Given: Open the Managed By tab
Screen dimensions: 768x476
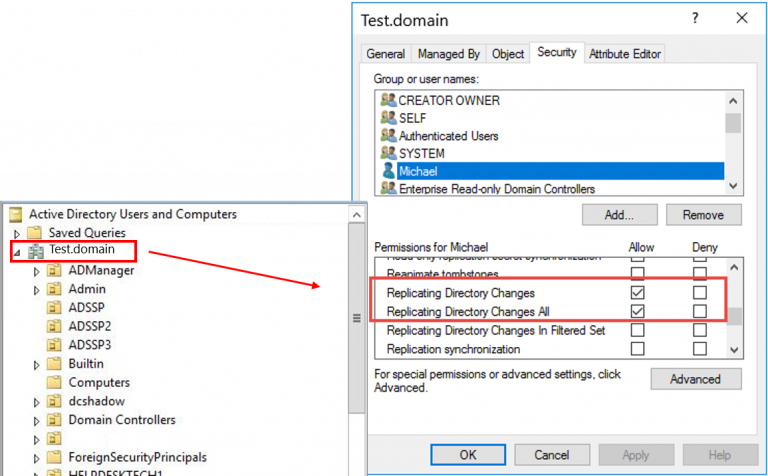Looking at the screenshot, I should [449, 54].
